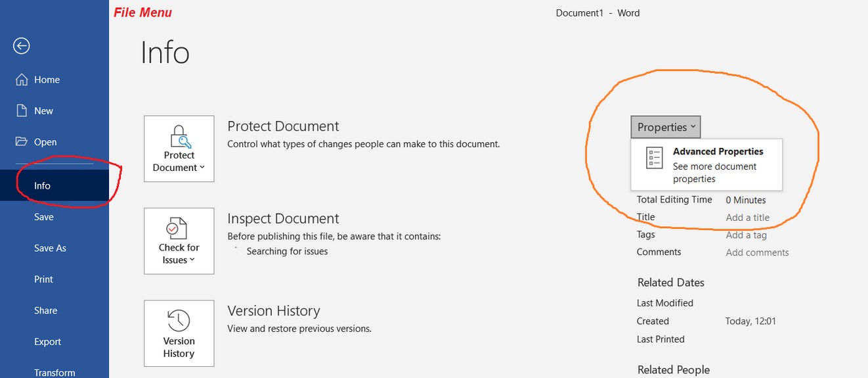Click the Add a title field
The height and width of the screenshot is (378, 868).
pos(747,218)
